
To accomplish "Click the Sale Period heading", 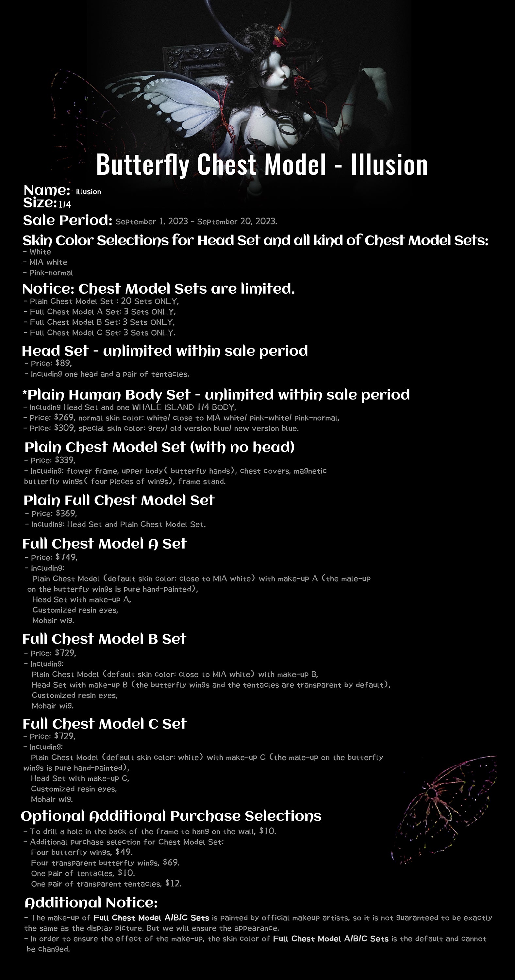I will pos(67,220).
